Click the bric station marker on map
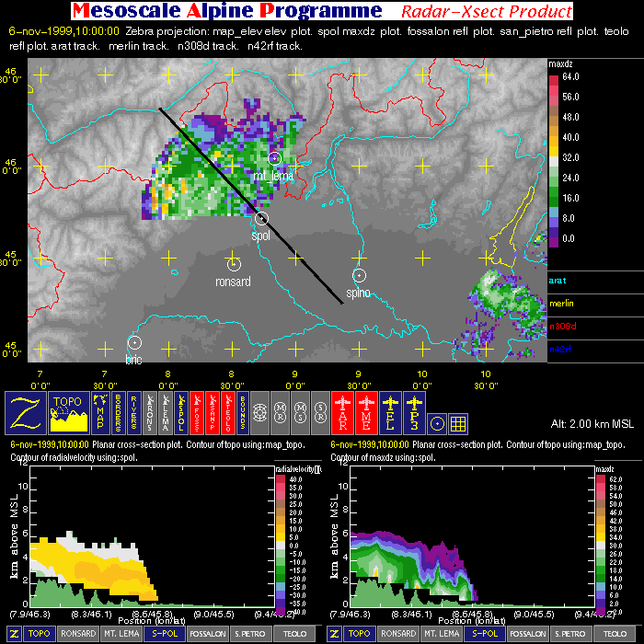Image resolution: width=644 pixels, height=644 pixels. 134,342
